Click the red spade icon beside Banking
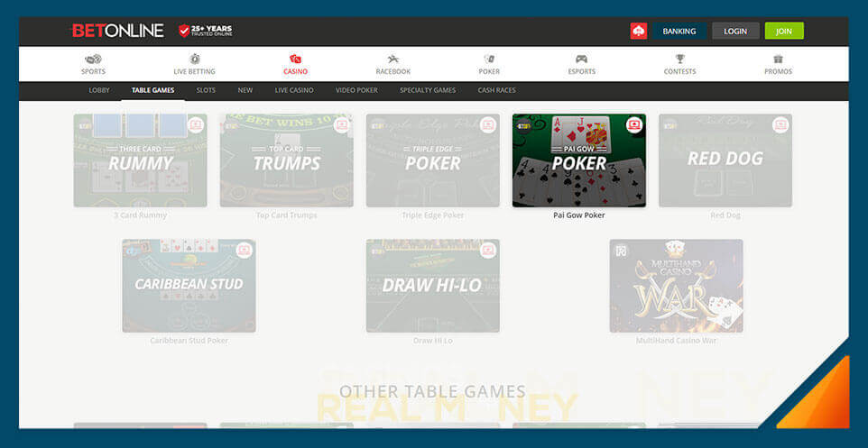Viewport: 868px width, 448px height. click(638, 31)
